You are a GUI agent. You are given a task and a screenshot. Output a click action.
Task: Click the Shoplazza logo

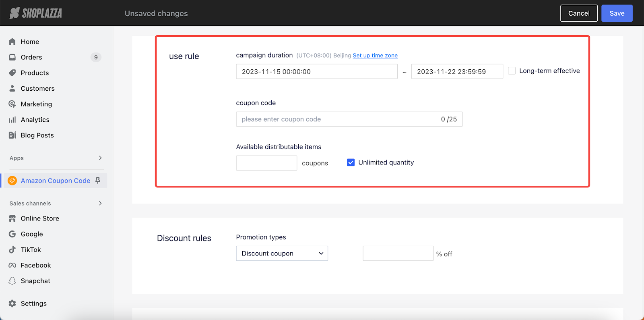tap(36, 13)
